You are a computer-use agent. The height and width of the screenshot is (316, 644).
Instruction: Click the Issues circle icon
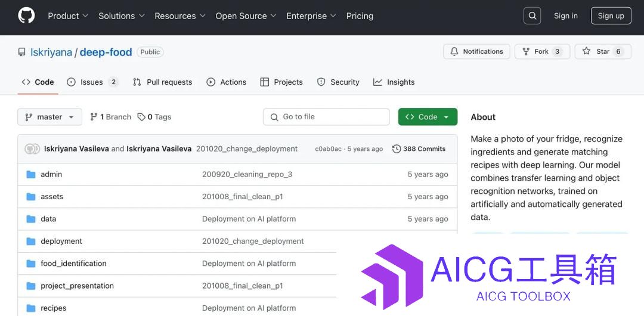pos(71,82)
